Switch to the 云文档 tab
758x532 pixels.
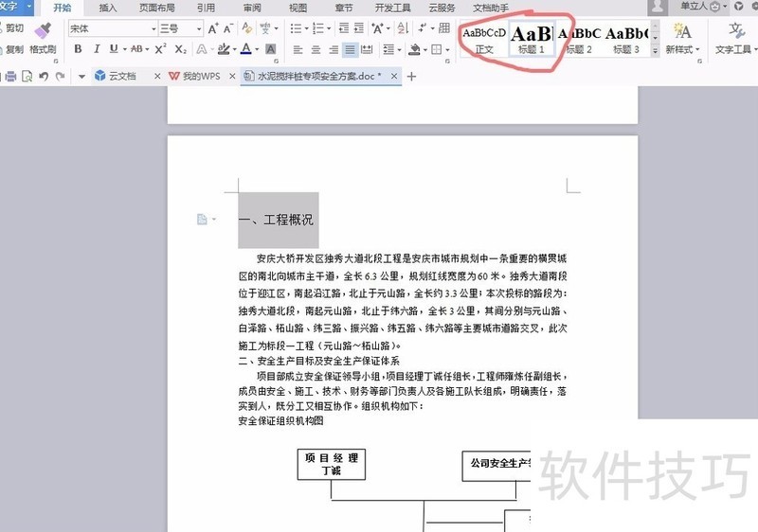[122, 76]
